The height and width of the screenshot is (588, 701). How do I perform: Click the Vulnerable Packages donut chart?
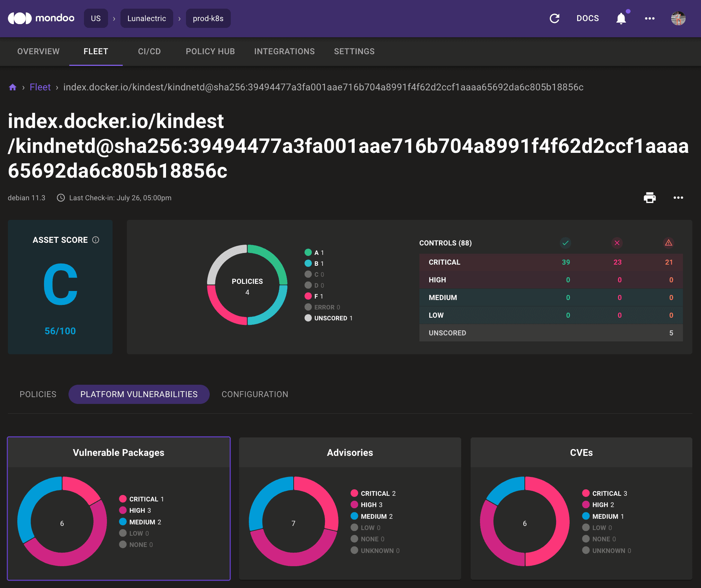[x=62, y=522]
